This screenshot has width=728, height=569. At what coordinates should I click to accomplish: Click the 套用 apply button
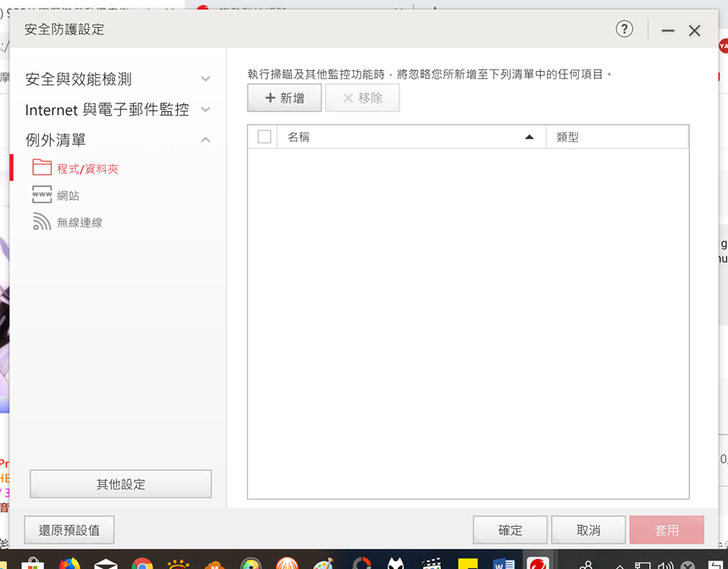tap(667, 530)
